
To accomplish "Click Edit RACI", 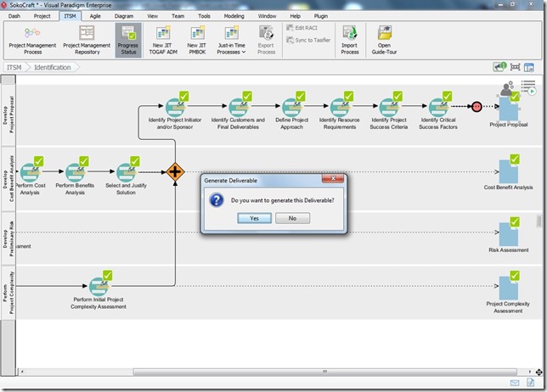I will 302,27.
